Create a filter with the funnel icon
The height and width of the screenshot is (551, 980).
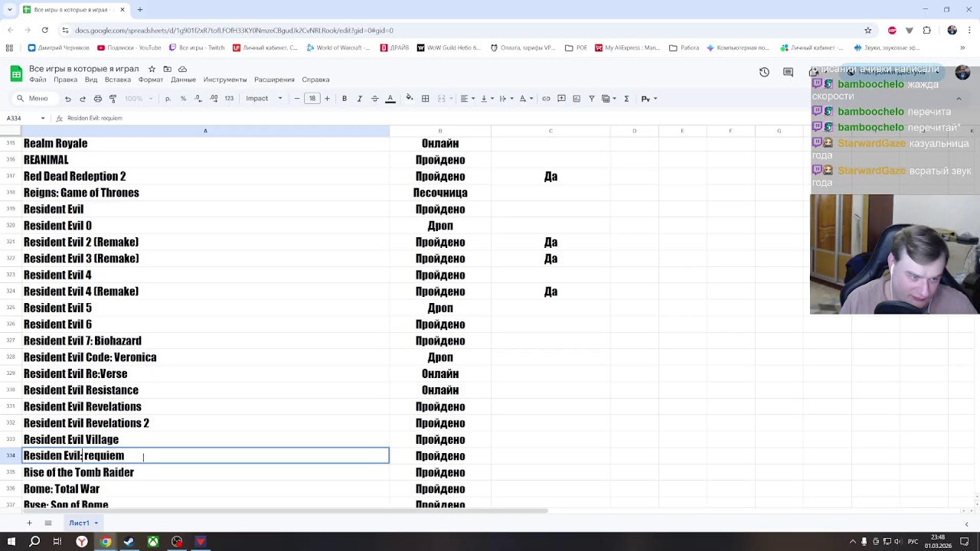pos(591,99)
